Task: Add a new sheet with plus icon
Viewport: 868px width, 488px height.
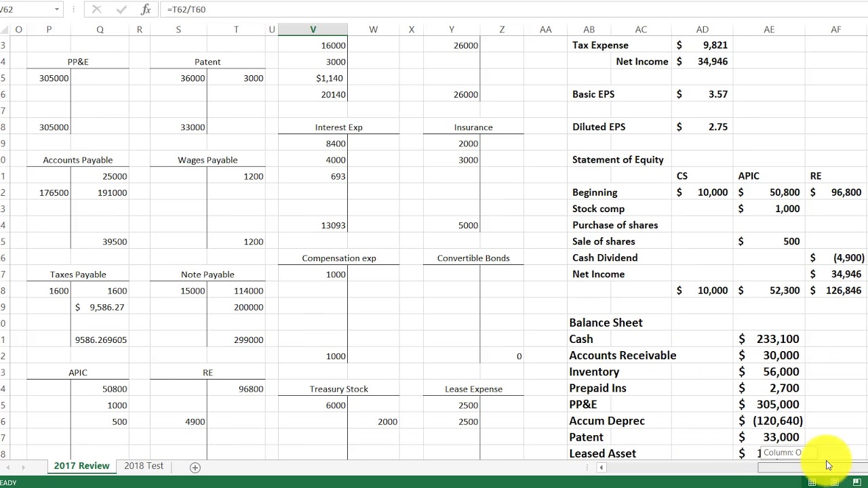Action: coord(195,467)
